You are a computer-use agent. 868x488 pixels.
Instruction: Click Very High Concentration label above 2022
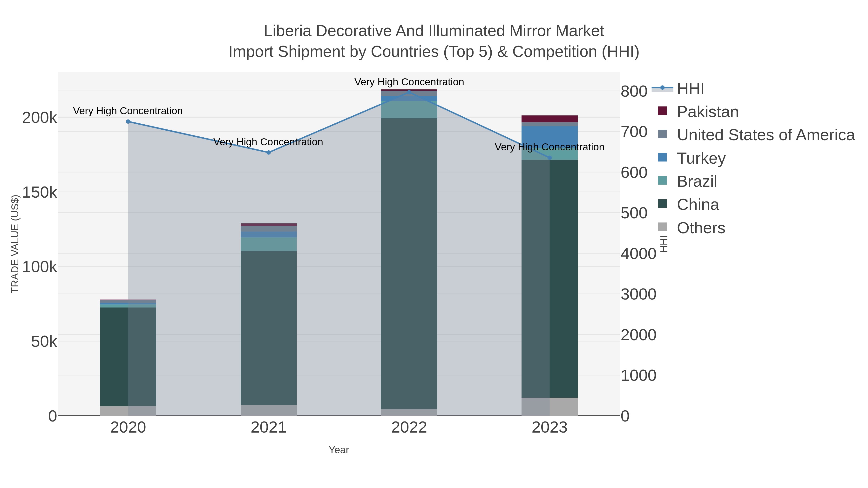click(x=409, y=82)
